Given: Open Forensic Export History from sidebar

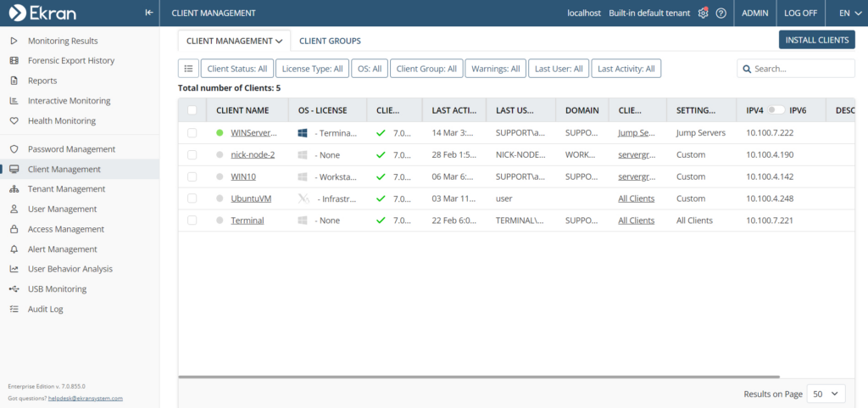Looking at the screenshot, I should 70,61.
